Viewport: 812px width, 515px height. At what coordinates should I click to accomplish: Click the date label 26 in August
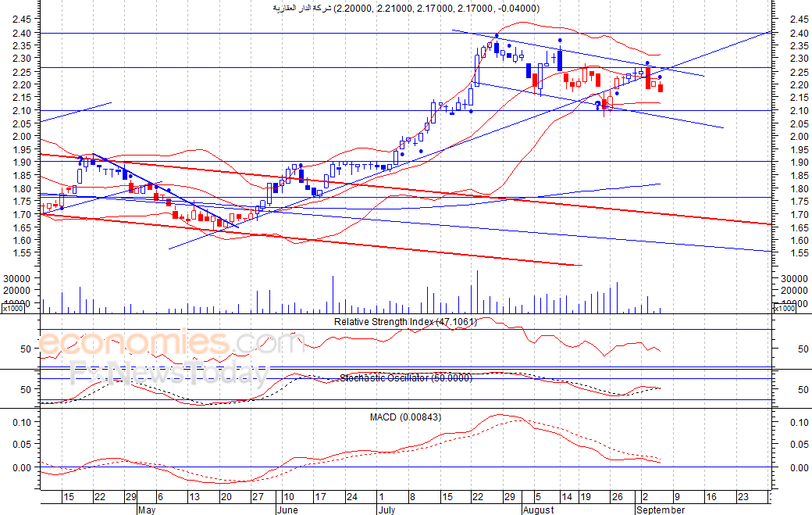point(617,497)
